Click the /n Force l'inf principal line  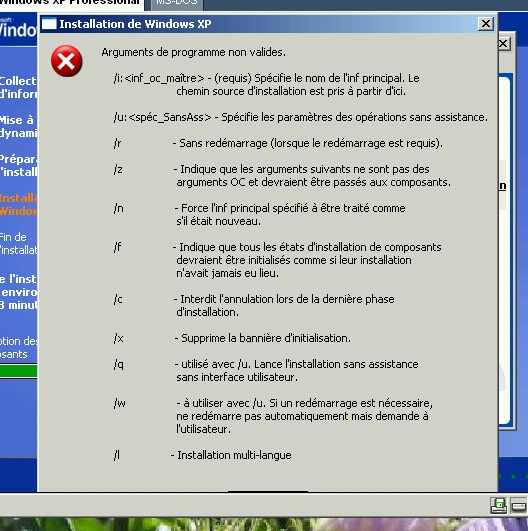pyautogui.click(x=260, y=215)
